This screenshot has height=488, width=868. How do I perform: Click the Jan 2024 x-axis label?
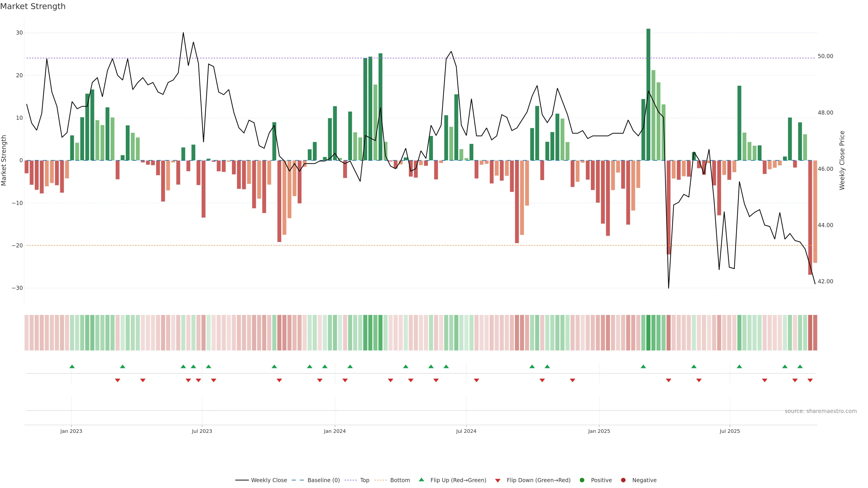335,431
